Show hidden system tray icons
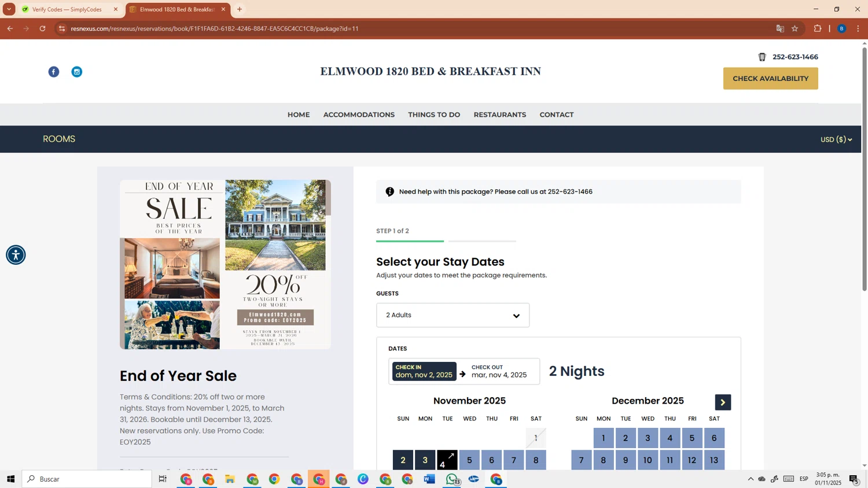 tap(751, 479)
